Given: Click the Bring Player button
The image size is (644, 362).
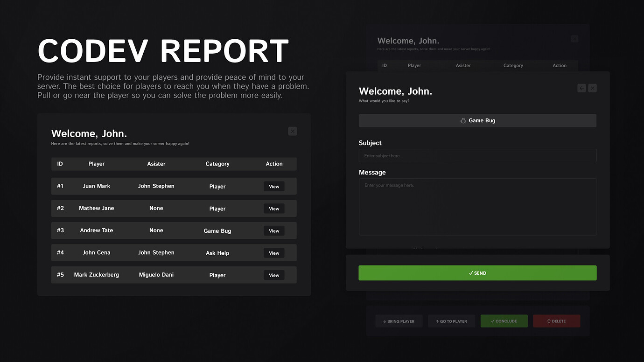Looking at the screenshot, I should [x=399, y=321].
